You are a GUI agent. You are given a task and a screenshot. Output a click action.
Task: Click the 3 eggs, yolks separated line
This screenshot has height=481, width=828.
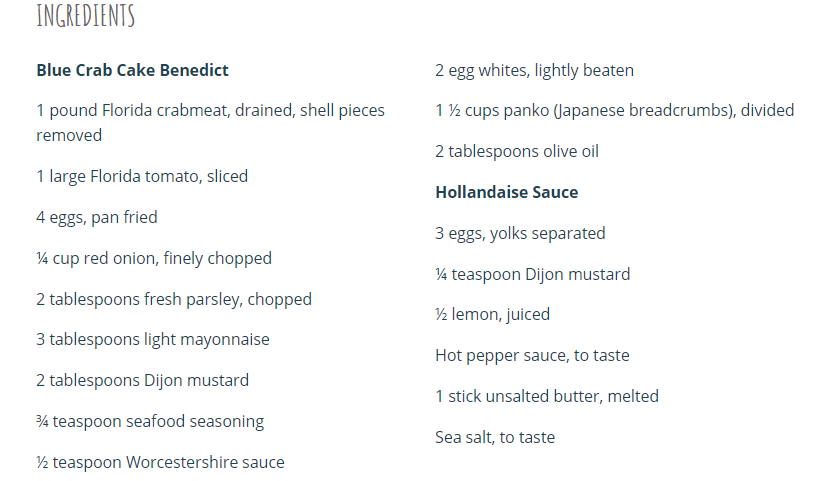pyautogui.click(x=520, y=233)
